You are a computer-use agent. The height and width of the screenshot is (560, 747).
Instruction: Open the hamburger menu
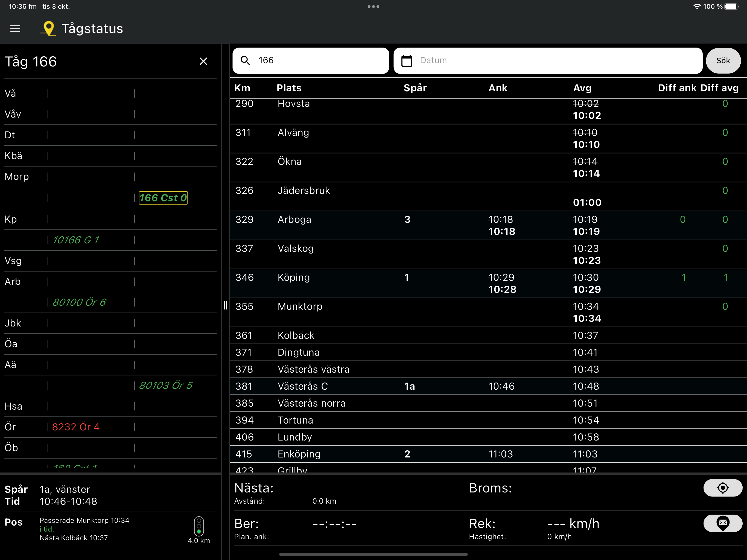click(15, 29)
